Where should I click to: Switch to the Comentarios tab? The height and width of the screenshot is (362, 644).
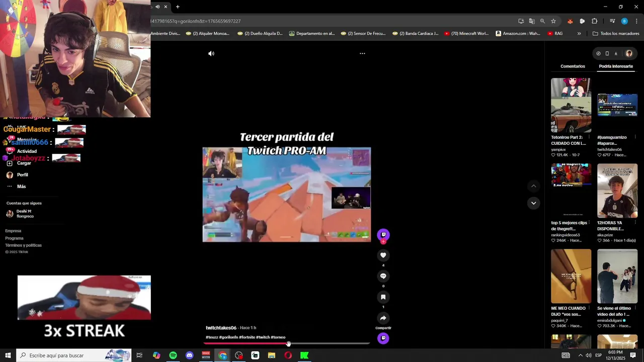click(573, 66)
